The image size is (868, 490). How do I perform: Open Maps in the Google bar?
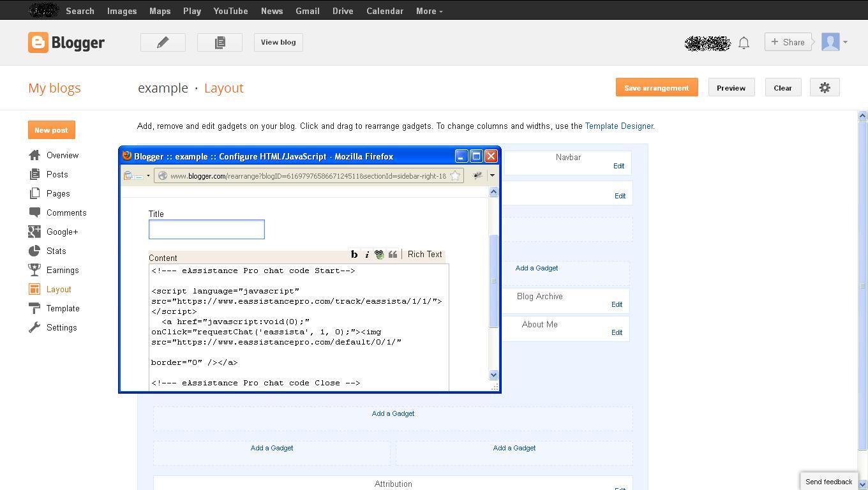[160, 11]
